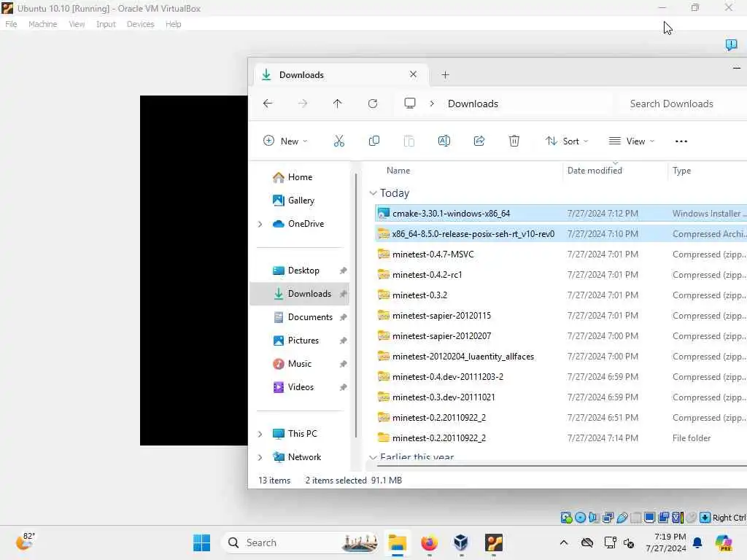Click the taskbar clock showing 7:19 PM
This screenshot has height=560, width=747.
tap(665, 542)
